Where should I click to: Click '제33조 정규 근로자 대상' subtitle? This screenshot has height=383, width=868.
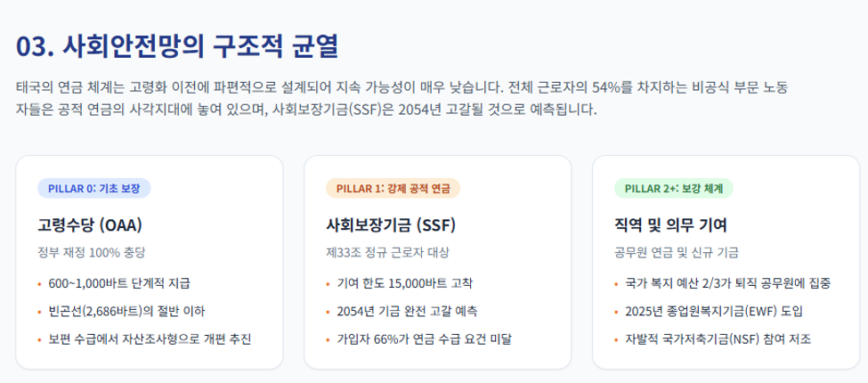[387, 253]
